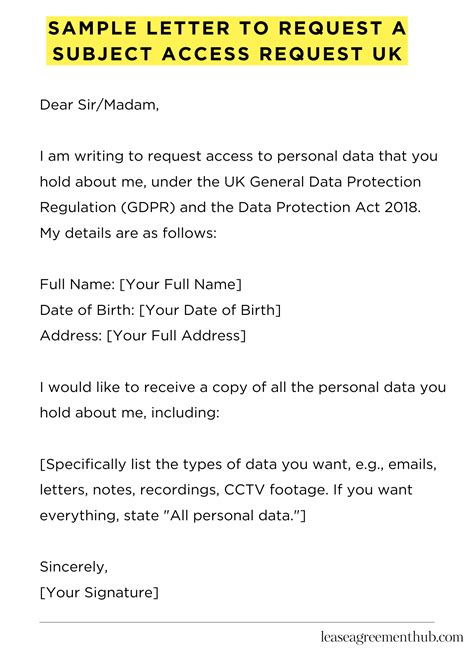
Task: Click 'My details are as follows:' line
Action: point(128,233)
